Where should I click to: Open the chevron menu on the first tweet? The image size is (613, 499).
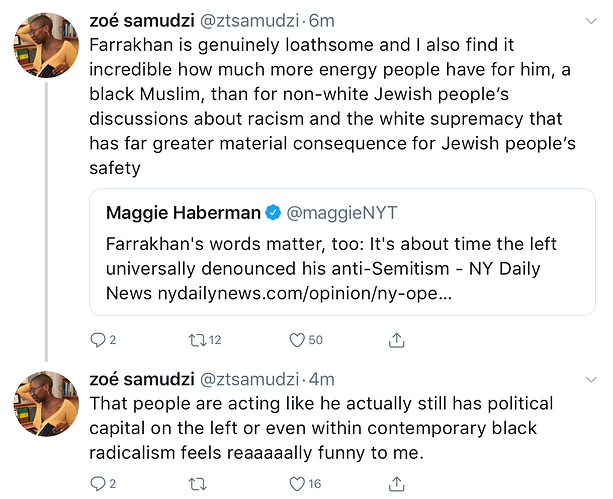591,21
